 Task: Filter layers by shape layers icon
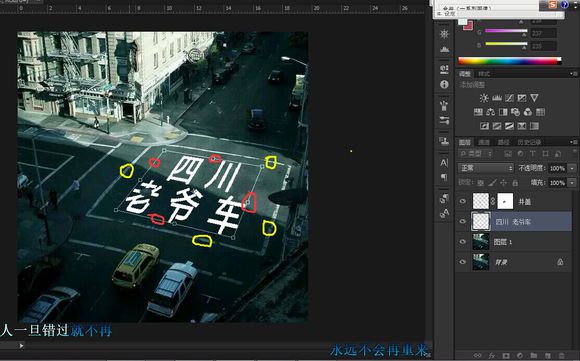[x=545, y=153]
